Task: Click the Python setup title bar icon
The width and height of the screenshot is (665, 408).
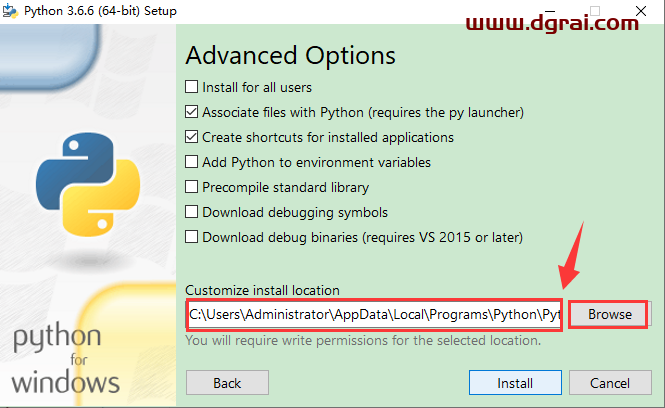Action: [10, 11]
